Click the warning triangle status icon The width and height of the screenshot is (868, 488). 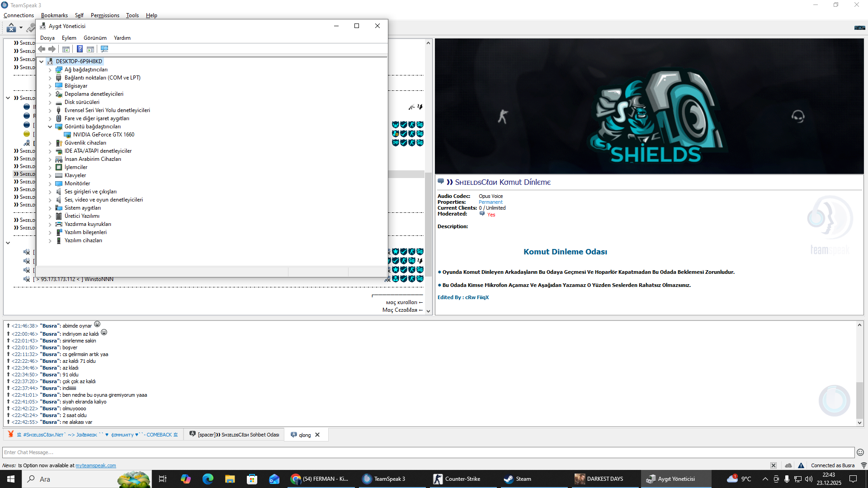point(801,465)
